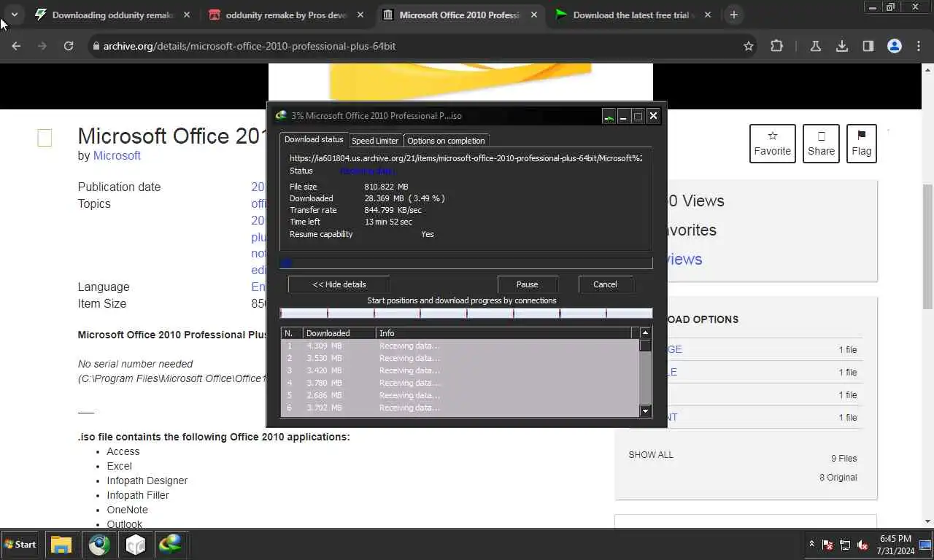Open the Chrome downloads icon

842,46
